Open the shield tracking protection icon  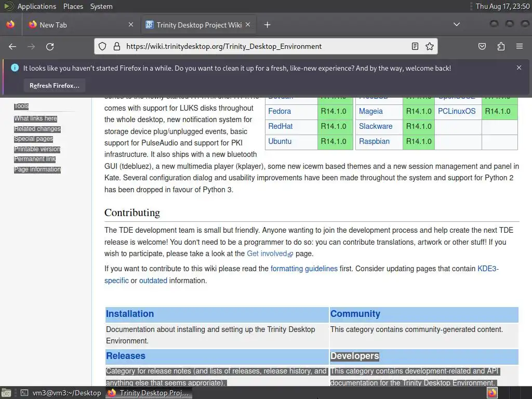tap(102, 46)
